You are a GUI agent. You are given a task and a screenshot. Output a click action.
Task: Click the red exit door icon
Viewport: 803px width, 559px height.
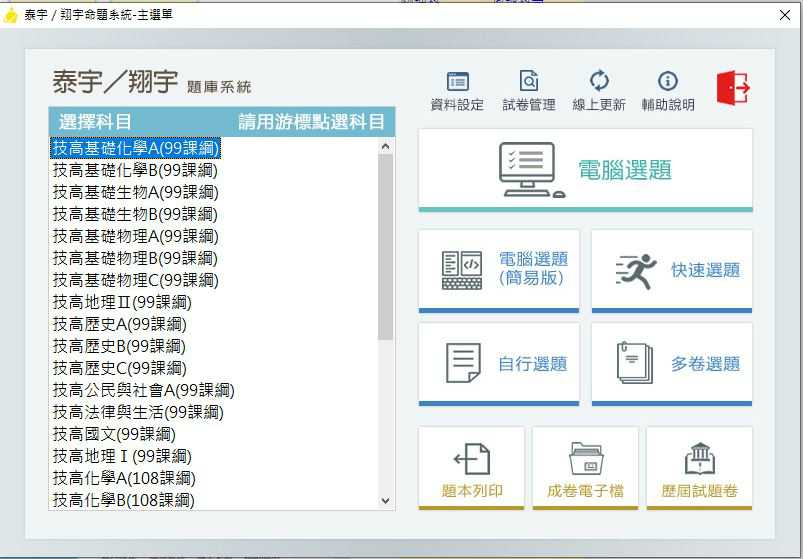pos(733,88)
